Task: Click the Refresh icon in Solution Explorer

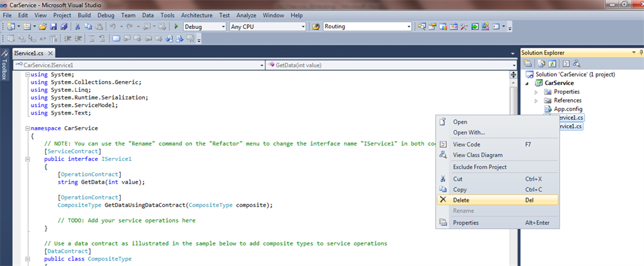Action: [x=553, y=64]
